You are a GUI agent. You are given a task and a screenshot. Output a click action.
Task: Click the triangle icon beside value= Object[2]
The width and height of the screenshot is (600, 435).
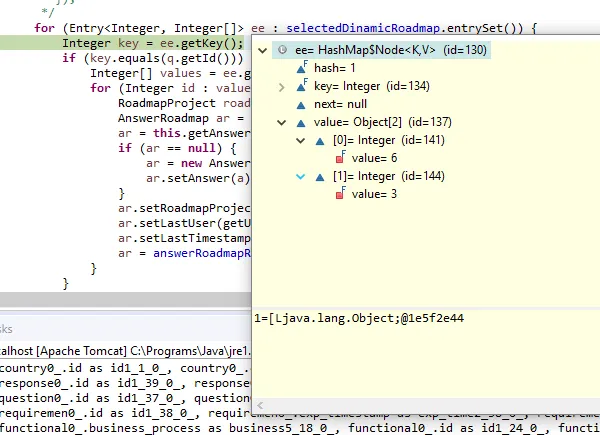tap(301, 123)
